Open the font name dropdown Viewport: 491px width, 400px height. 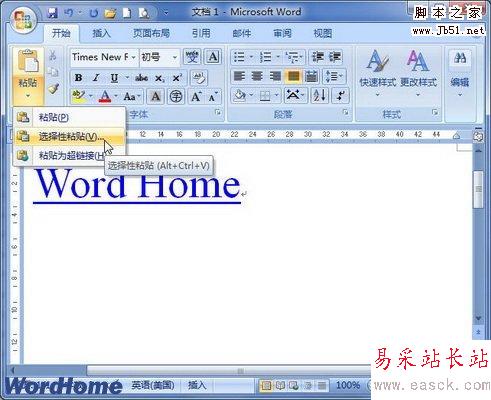133,57
